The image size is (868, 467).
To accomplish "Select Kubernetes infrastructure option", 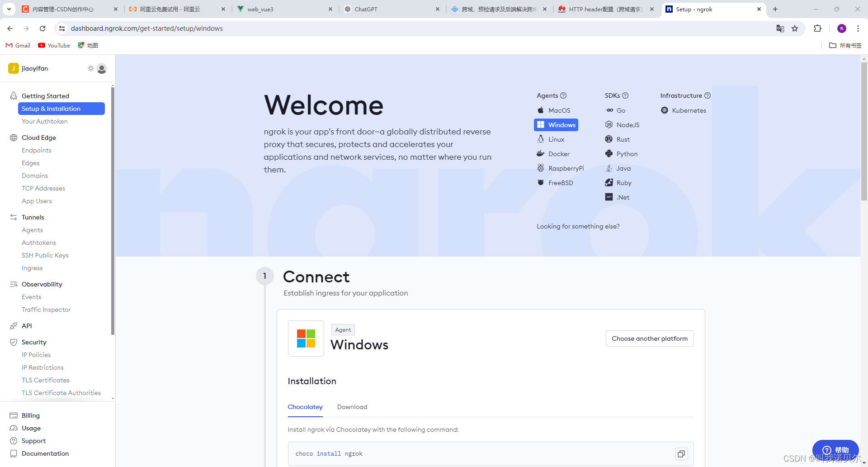I will pyautogui.click(x=684, y=110).
